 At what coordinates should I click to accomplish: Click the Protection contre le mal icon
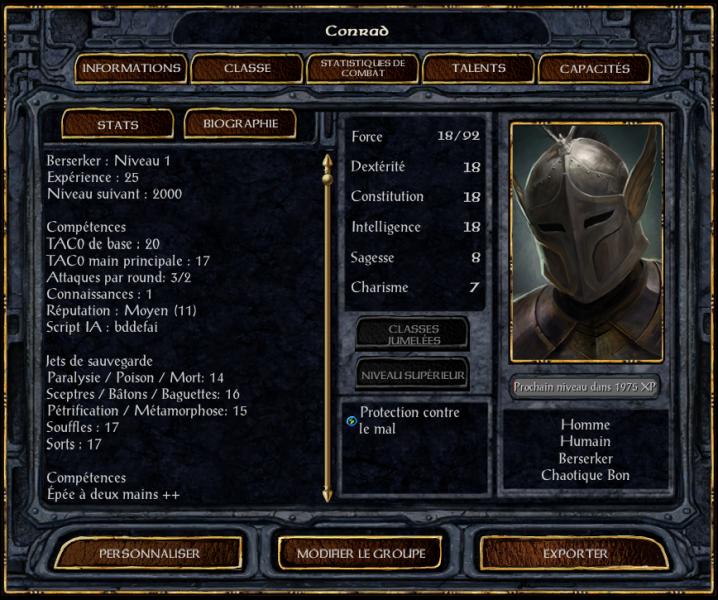[x=352, y=421]
